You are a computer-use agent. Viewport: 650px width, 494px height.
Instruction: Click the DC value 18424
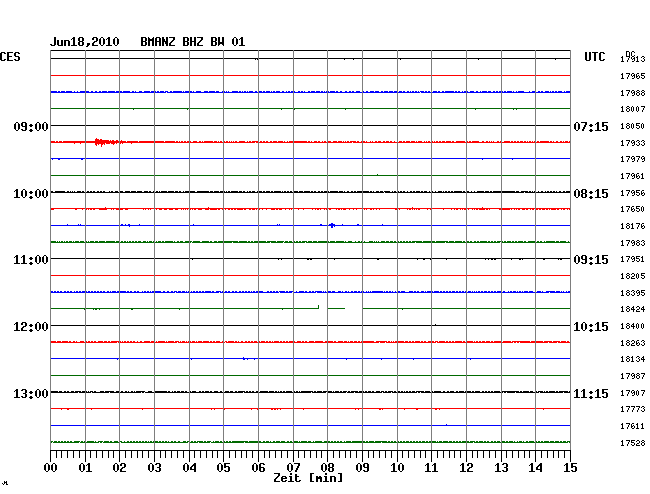(x=633, y=310)
